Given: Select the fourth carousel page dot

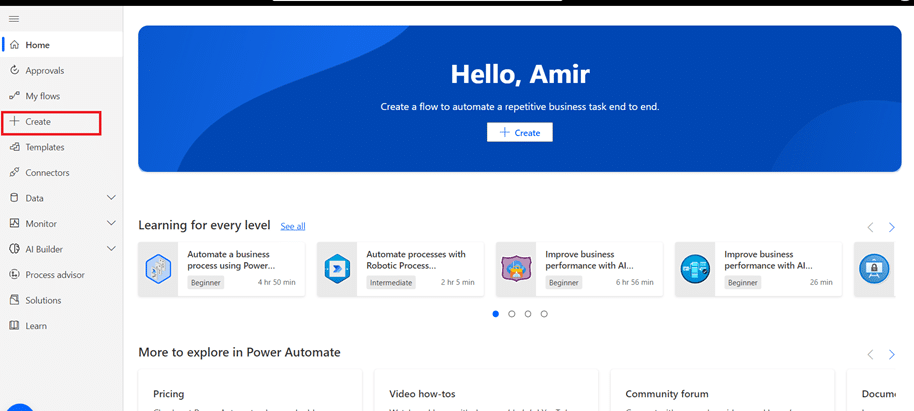Looking at the screenshot, I should click(544, 314).
